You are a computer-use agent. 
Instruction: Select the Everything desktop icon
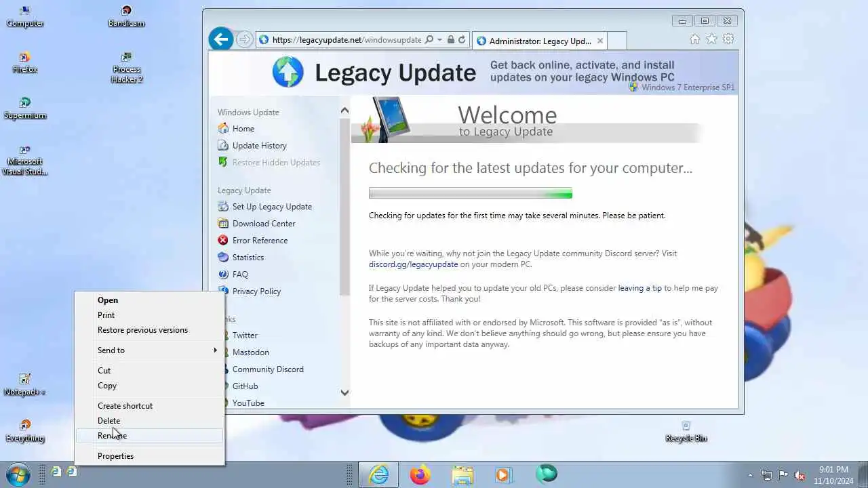[25, 431]
